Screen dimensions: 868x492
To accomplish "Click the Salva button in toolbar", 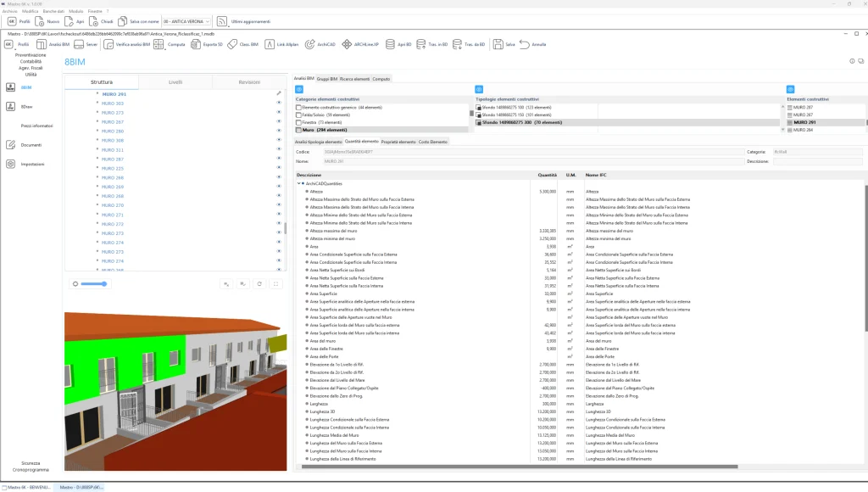I will (498, 44).
